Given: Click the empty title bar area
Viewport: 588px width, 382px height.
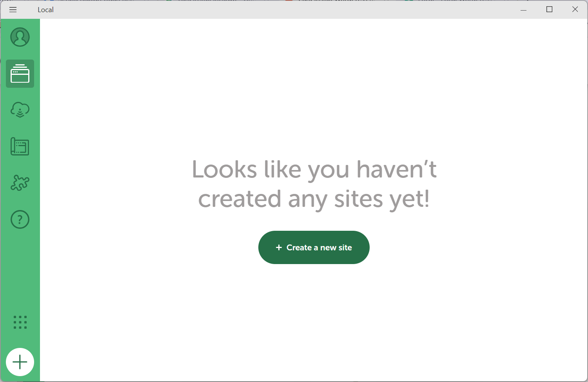Looking at the screenshot, I should click(x=274, y=10).
